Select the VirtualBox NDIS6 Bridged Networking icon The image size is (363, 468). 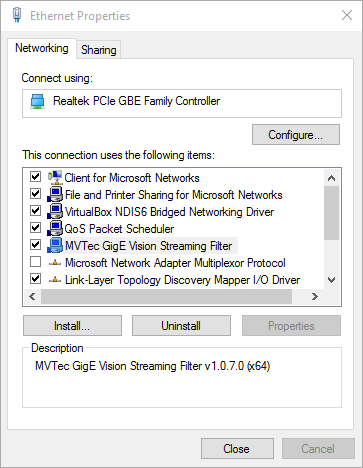click(55, 212)
